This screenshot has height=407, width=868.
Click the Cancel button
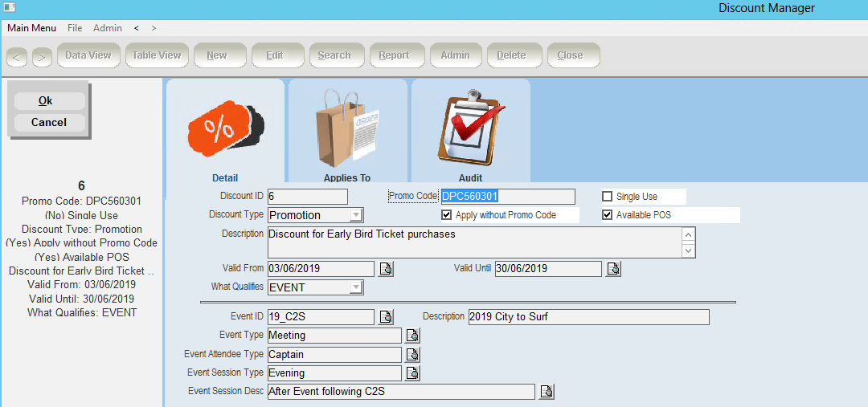49,122
